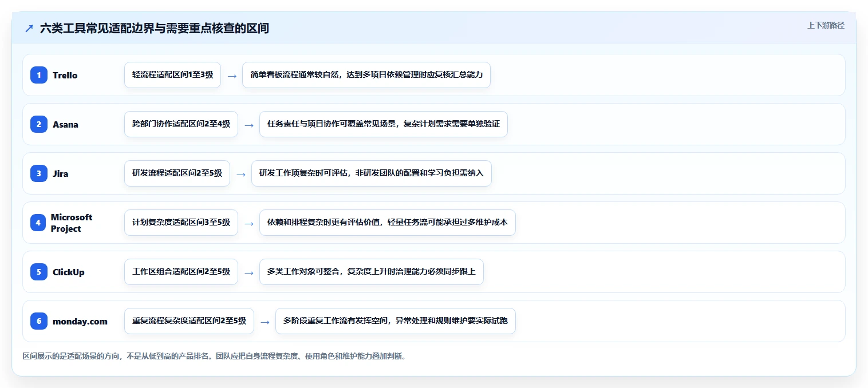
Task: Click the Jira tool name
Action: 60,174
